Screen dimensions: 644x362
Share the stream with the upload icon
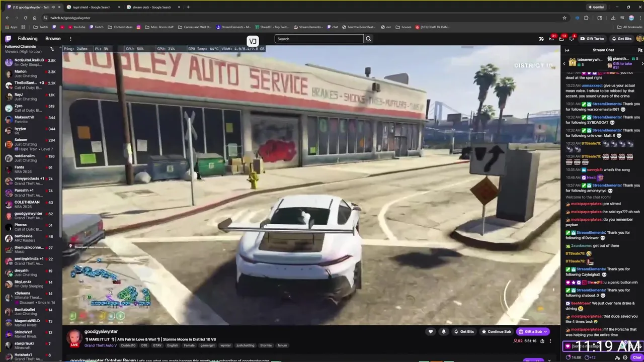point(542,341)
